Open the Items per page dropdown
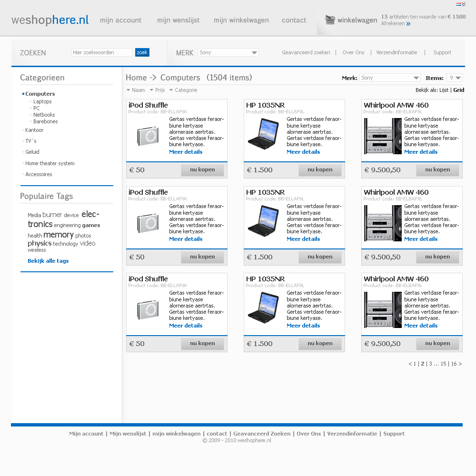The height and width of the screenshot is (476, 476). 454,78
